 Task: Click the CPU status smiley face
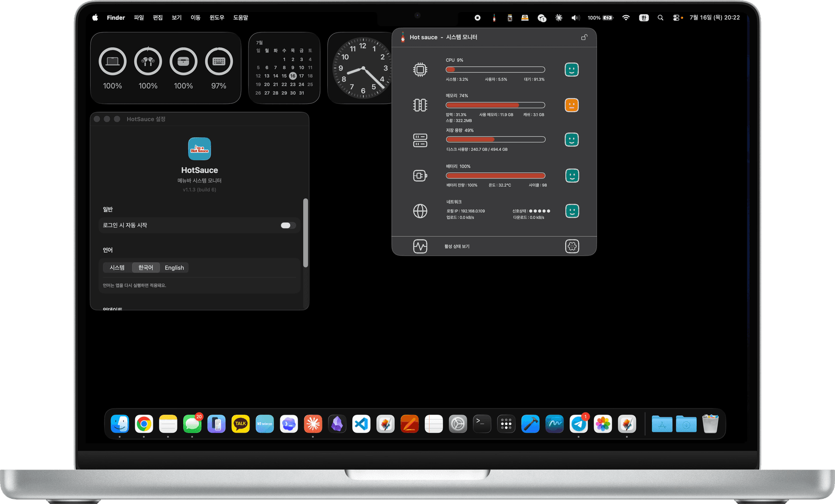(572, 69)
